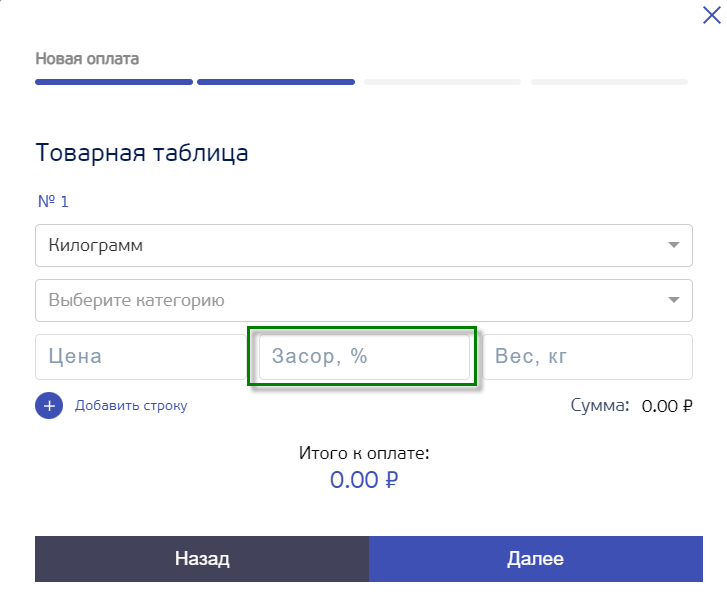Click the № 1 row label
This screenshot has height=603, width=727.
click(x=53, y=202)
